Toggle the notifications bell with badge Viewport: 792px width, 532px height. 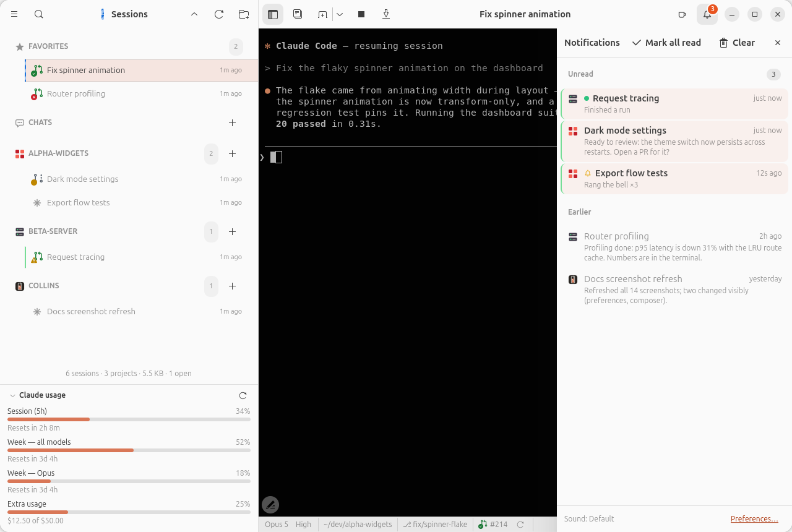[x=707, y=14]
